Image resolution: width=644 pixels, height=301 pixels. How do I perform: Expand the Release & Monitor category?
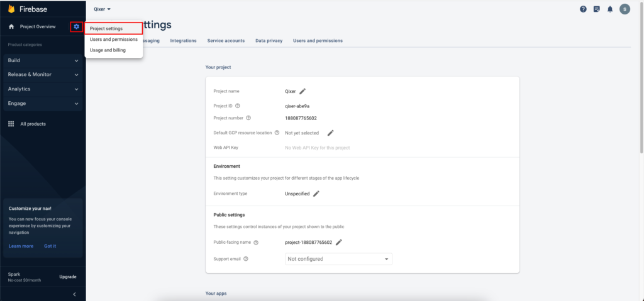coord(43,75)
